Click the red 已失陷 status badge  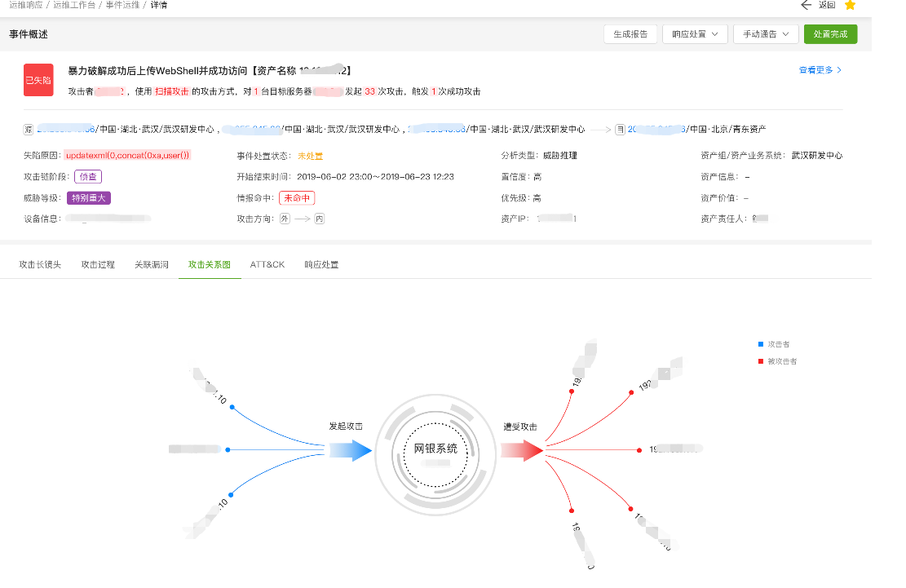coord(38,80)
